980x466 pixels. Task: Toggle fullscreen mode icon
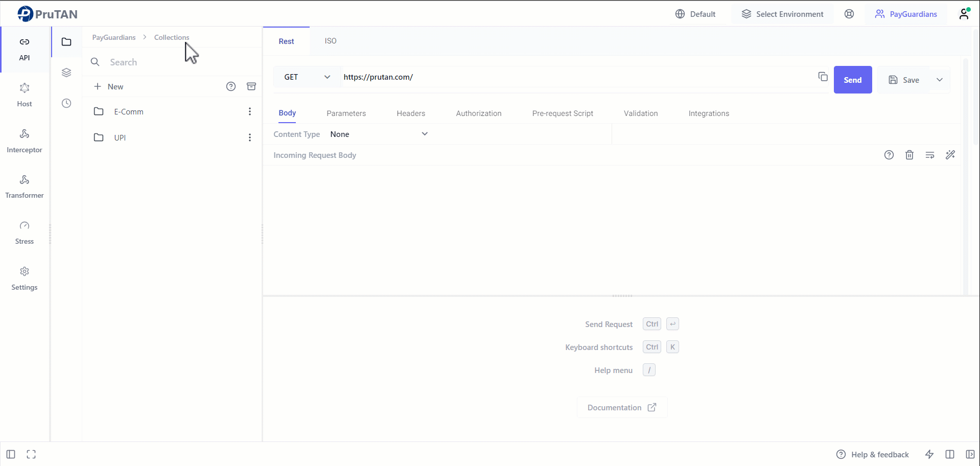(x=31, y=454)
